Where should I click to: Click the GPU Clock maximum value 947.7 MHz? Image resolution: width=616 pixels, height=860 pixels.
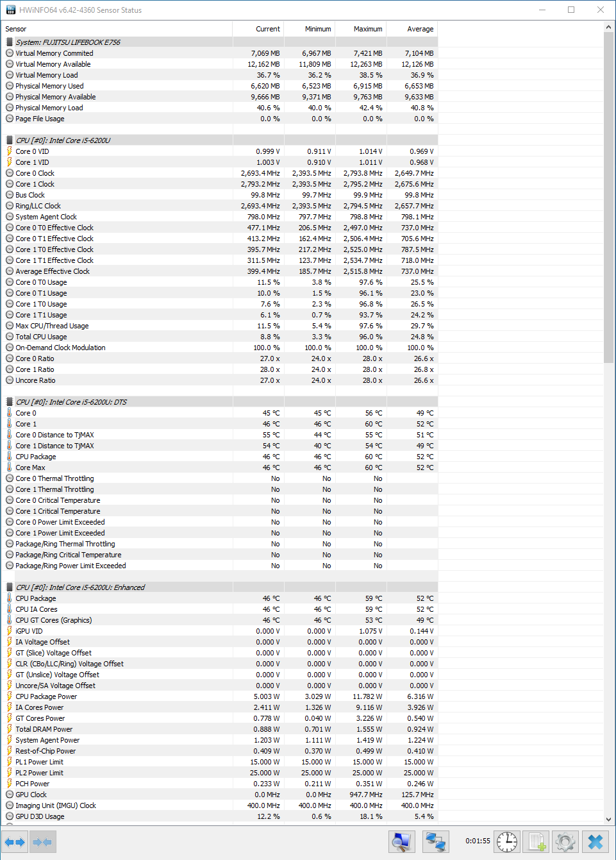366,795
